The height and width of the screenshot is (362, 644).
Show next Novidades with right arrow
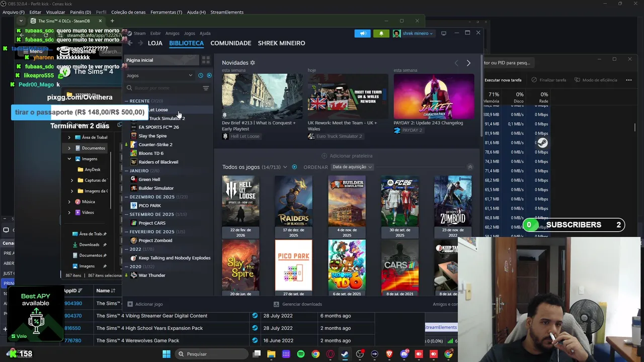pos(468,63)
